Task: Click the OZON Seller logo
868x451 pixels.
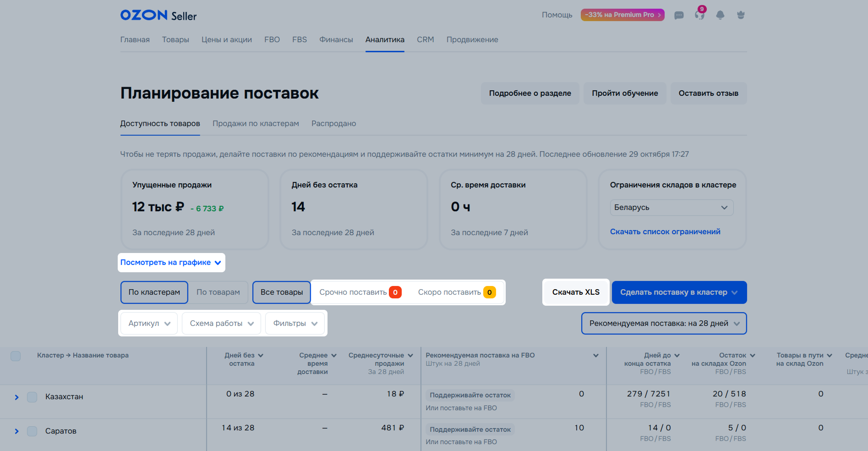Action: 158,15
